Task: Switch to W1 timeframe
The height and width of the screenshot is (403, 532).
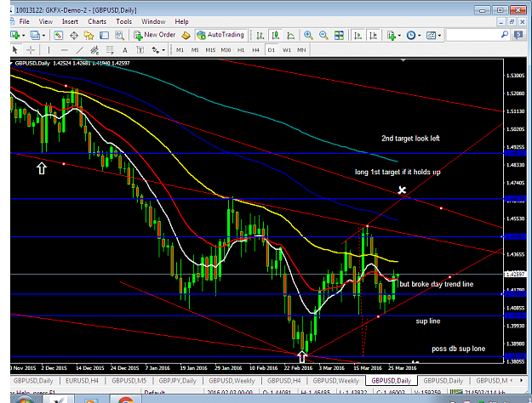Action: (287, 50)
